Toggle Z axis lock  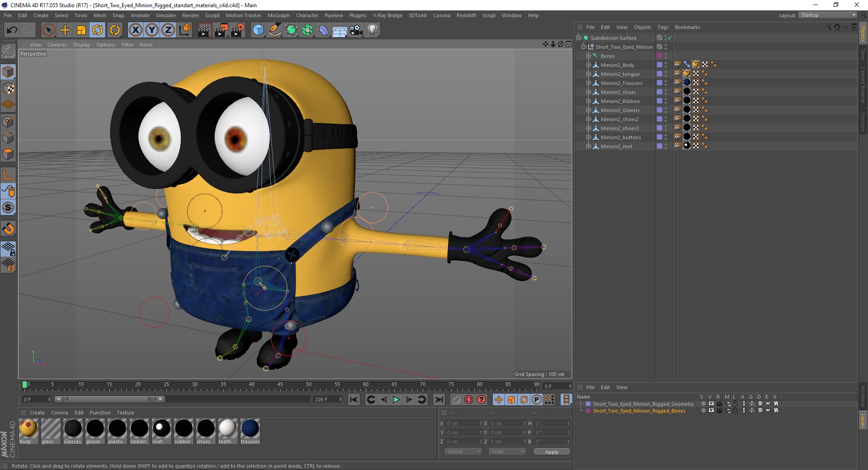168,30
